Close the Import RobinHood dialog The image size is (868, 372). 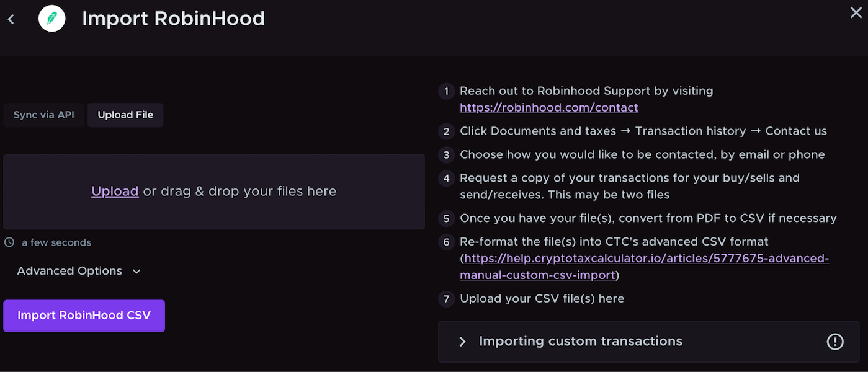coord(856,12)
